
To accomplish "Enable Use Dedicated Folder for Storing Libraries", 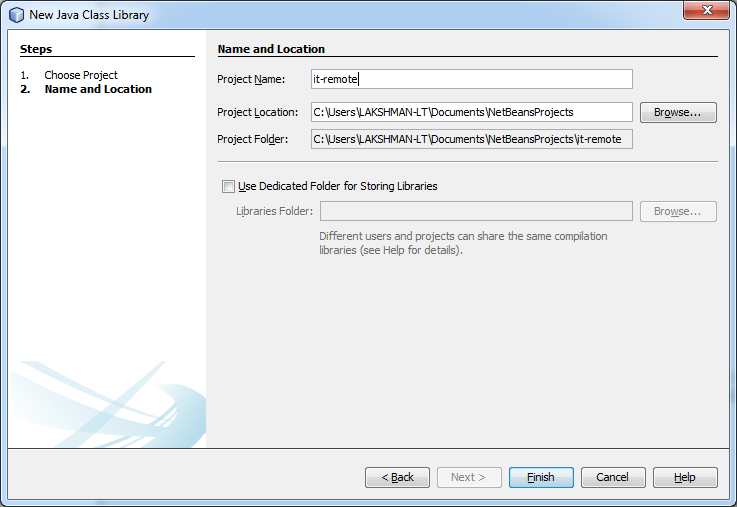I will (228, 187).
